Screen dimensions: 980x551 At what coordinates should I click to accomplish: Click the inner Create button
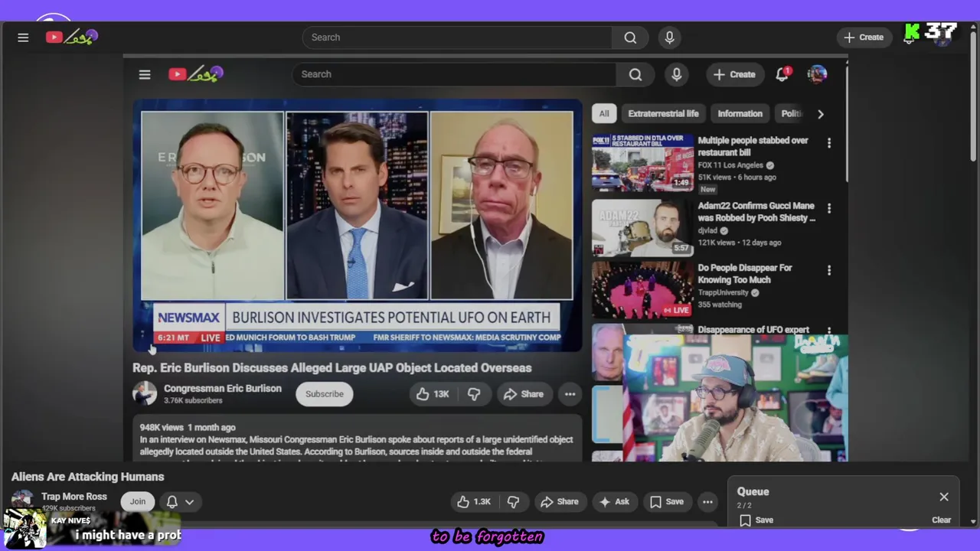click(x=734, y=74)
